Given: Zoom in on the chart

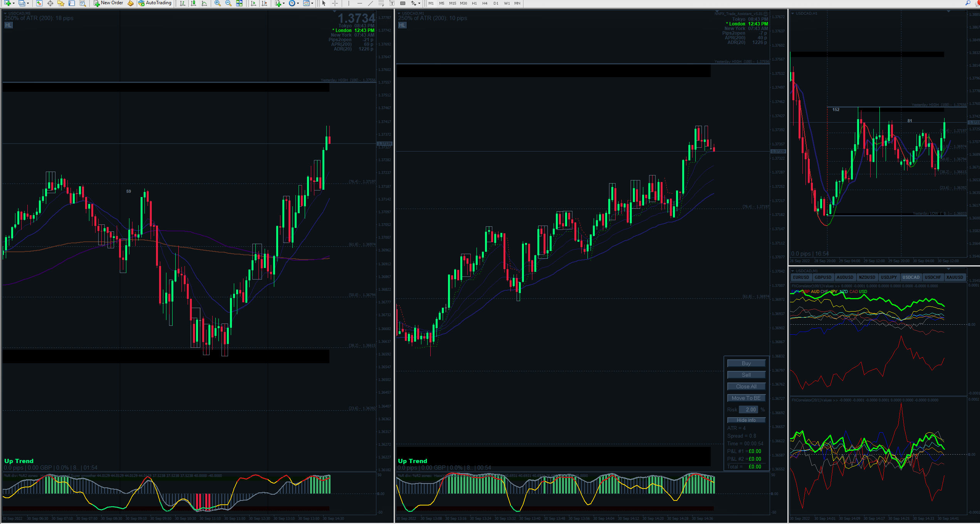Looking at the screenshot, I should (x=218, y=3).
